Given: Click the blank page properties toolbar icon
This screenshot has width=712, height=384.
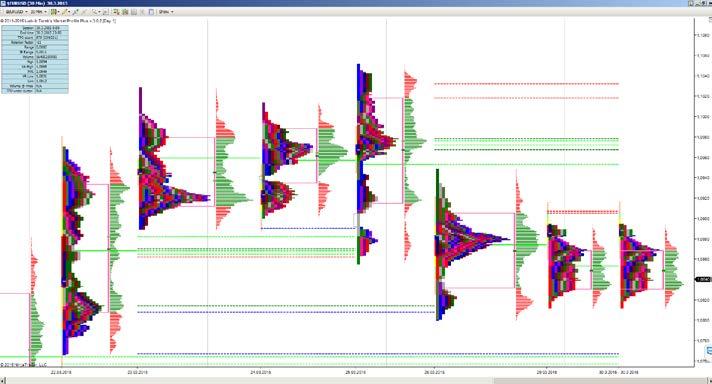Looking at the screenshot, I should coord(151,12).
